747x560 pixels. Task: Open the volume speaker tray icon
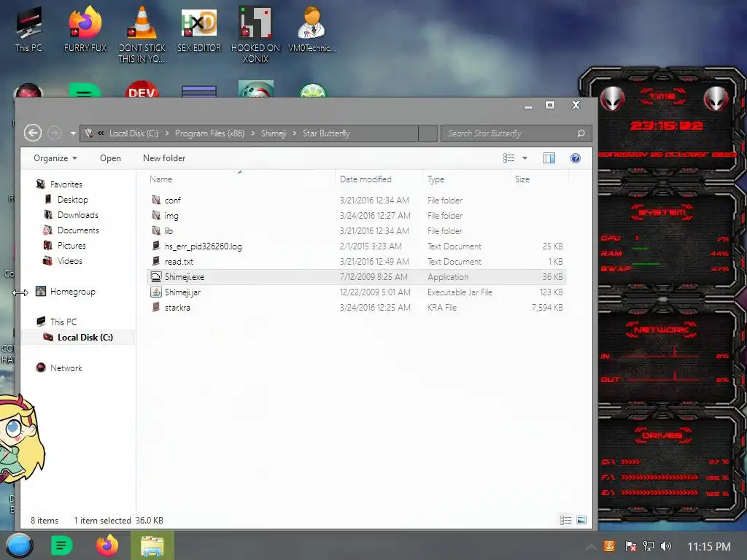(666, 546)
